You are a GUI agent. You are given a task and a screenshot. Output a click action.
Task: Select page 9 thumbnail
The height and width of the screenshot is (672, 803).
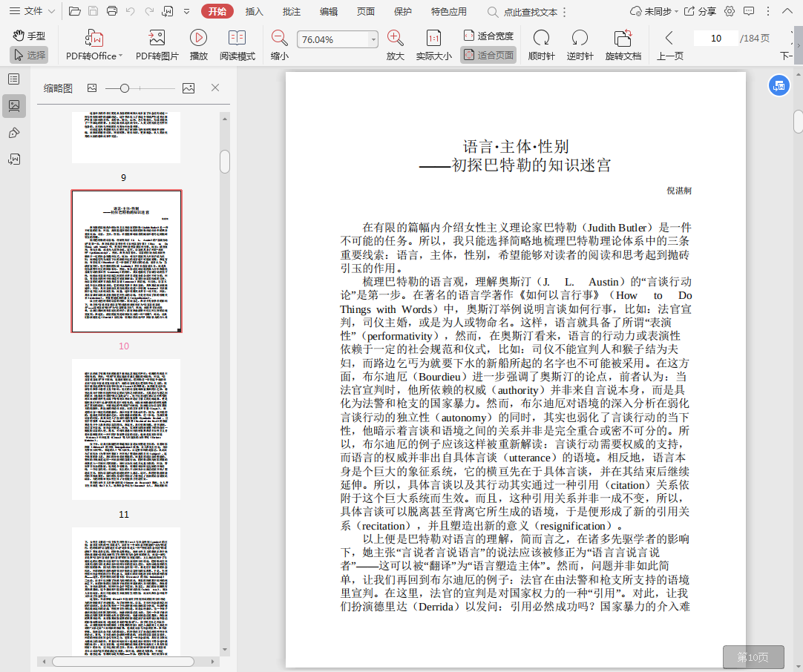coord(126,137)
